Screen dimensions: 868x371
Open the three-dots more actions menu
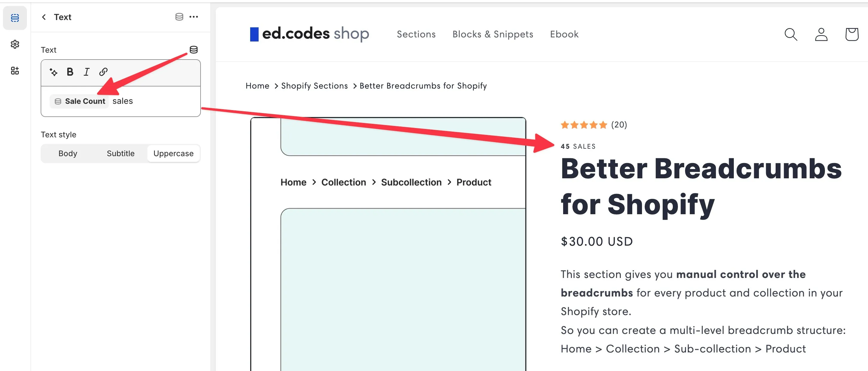[x=194, y=17]
